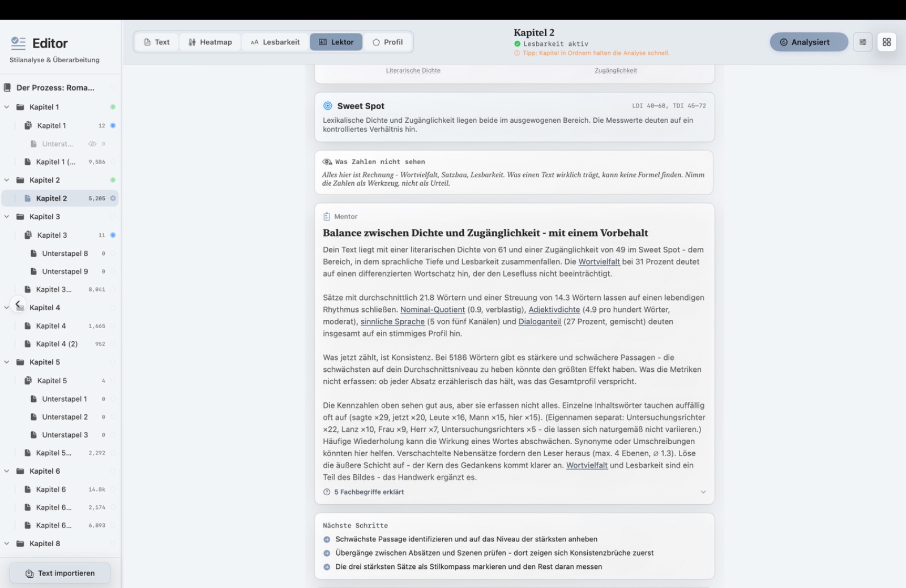Click the green Lesbarkeit aktiv check icon

pos(517,44)
